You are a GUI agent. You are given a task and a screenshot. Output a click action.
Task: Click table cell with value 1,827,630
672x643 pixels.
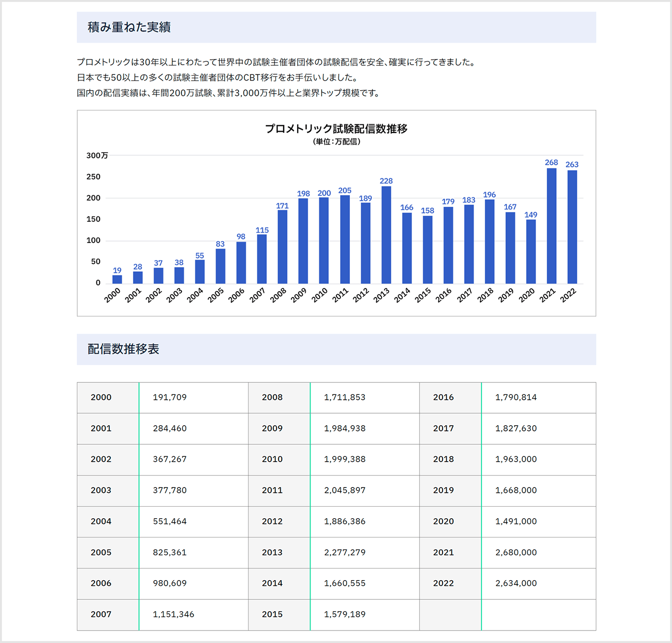point(539,429)
